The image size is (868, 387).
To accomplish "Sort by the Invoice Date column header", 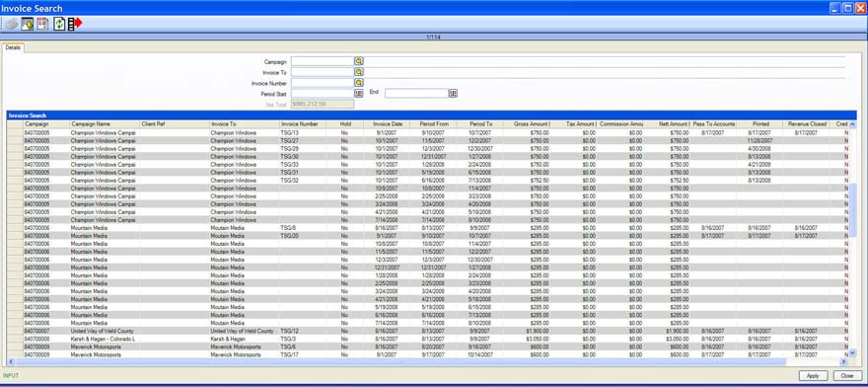I will (x=387, y=124).
